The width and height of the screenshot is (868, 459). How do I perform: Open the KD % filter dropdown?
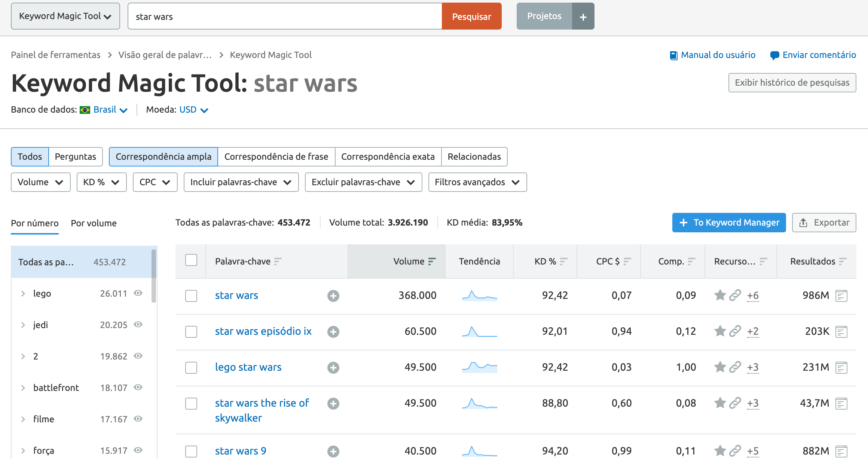102,182
